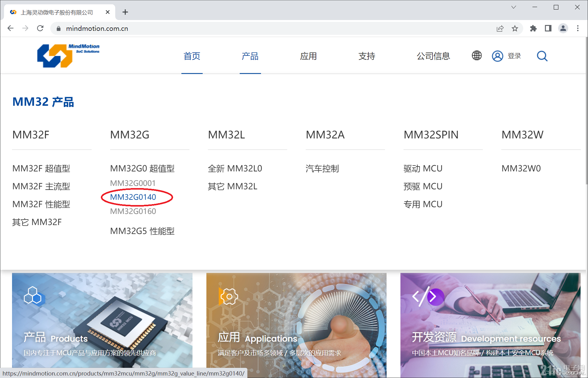The height and width of the screenshot is (378, 588).
Task: Open site search magnifier
Action: [542, 56]
